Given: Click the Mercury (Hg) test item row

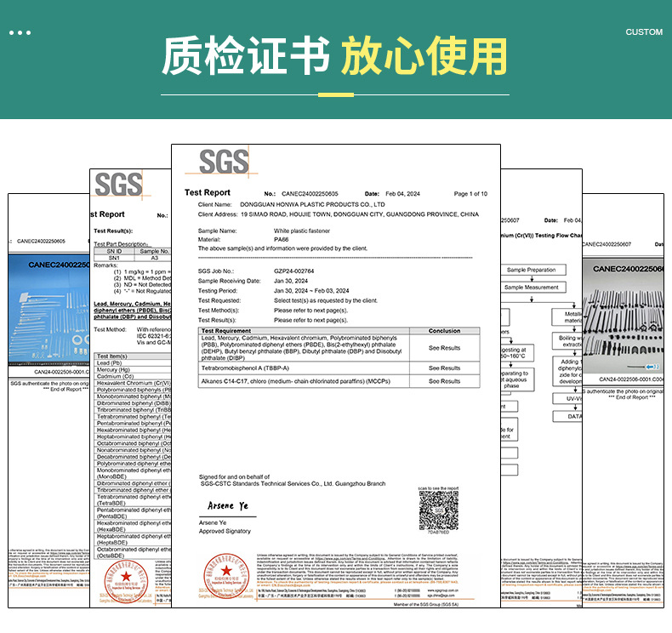Looking at the screenshot, I should [133, 369].
